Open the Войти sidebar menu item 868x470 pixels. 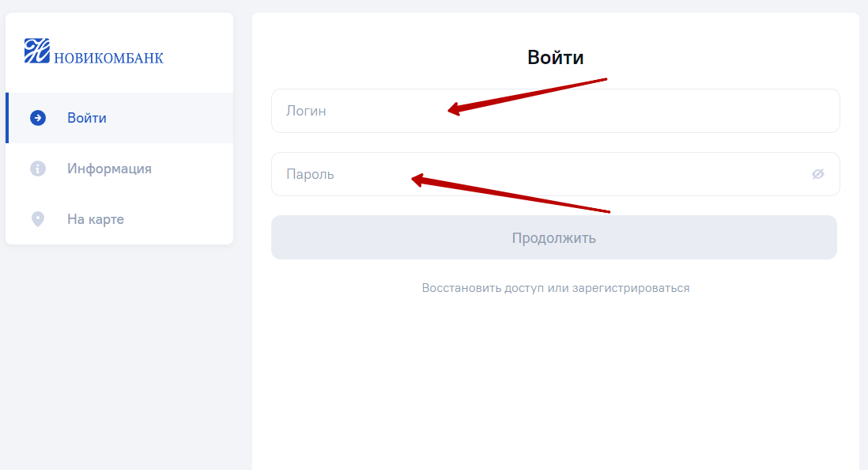119,118
